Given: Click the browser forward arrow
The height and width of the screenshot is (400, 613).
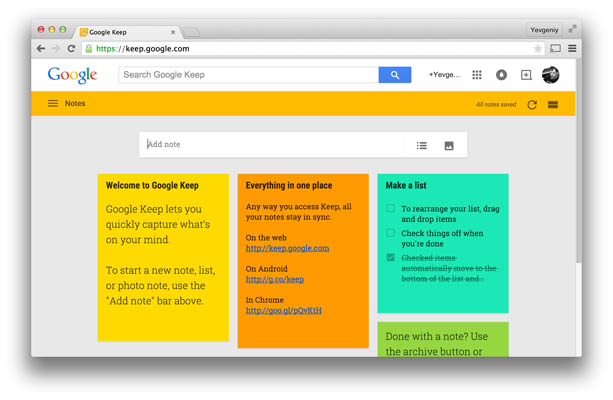Looking at the screenshot, I should [x=56, y=48].
